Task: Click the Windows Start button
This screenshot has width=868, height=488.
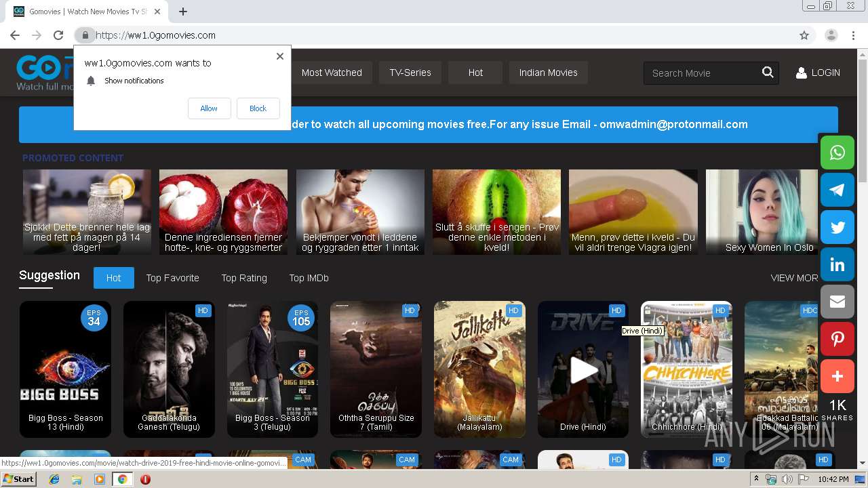Action: pyautogui.click(x=19, y=479)
